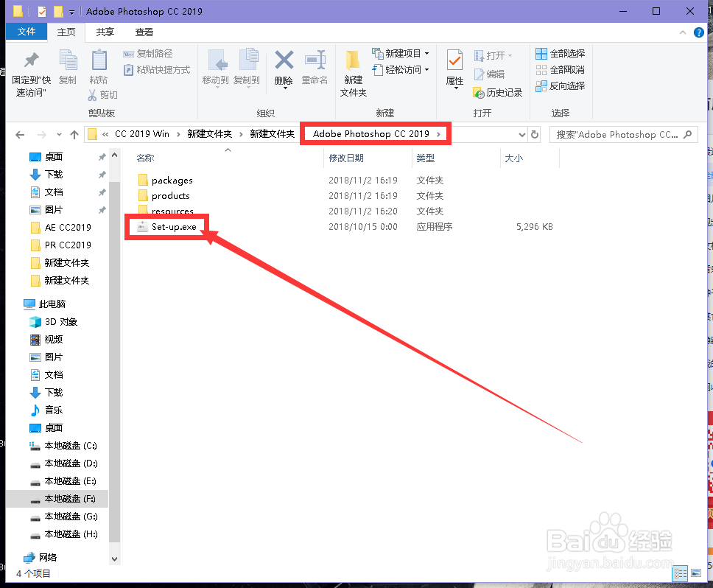
Task: Click Adobe Photoshop CC 2019 breadcrumb
Action: [x=371, y=134]
